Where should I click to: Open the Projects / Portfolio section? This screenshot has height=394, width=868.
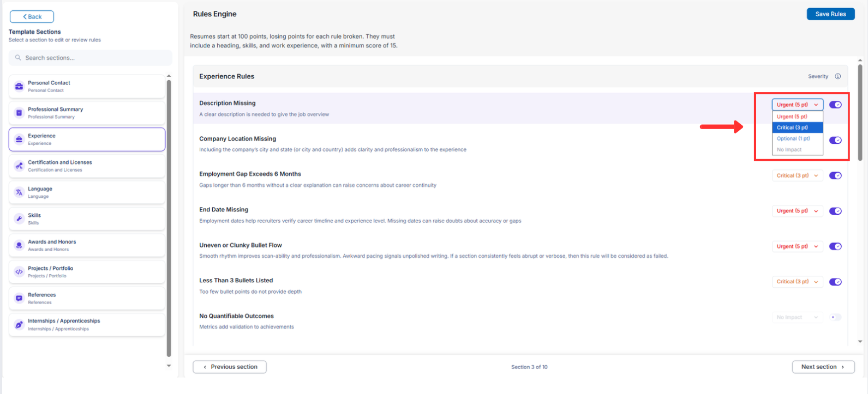87,271
